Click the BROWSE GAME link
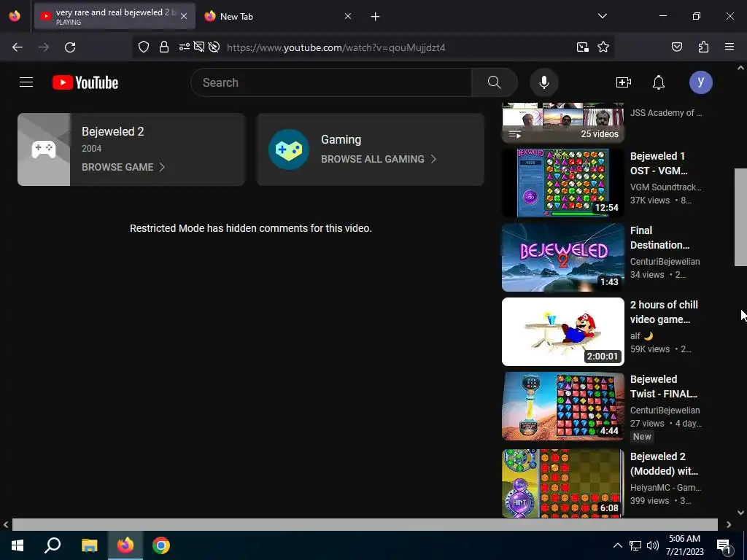 coord(123,167)
